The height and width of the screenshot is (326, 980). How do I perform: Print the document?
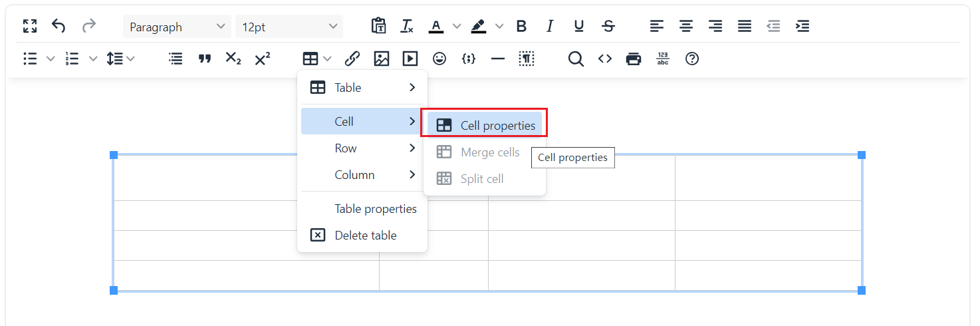(634, 59)
